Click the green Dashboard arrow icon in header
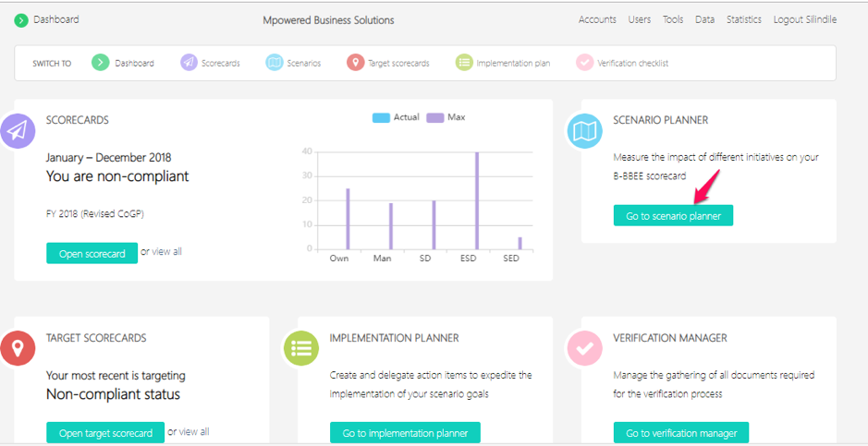This screenshot has height=446, width=868. point(21,21)
